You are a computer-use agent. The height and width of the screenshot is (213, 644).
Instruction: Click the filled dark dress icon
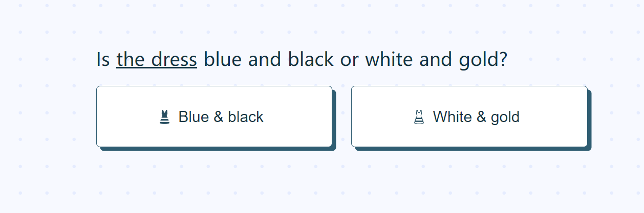[164, 117]
